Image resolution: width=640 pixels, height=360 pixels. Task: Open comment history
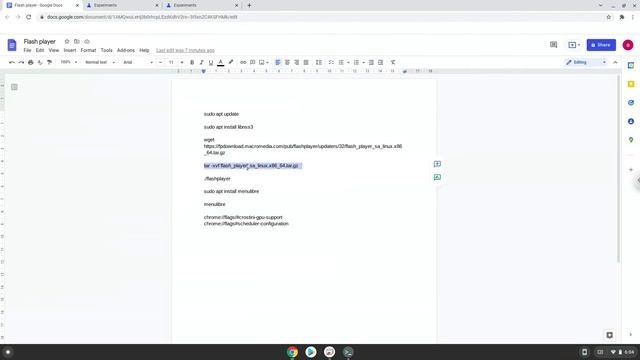click(553, 44)
